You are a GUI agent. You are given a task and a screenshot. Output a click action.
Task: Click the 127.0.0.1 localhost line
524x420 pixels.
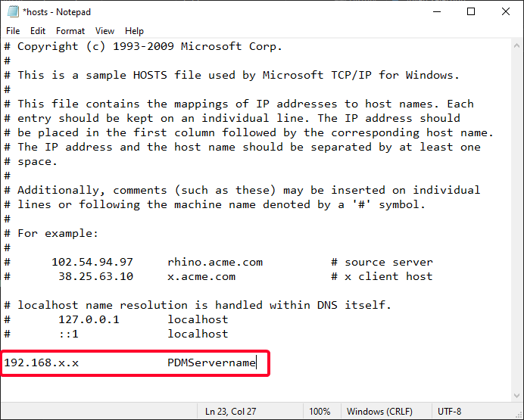point(116,319)
